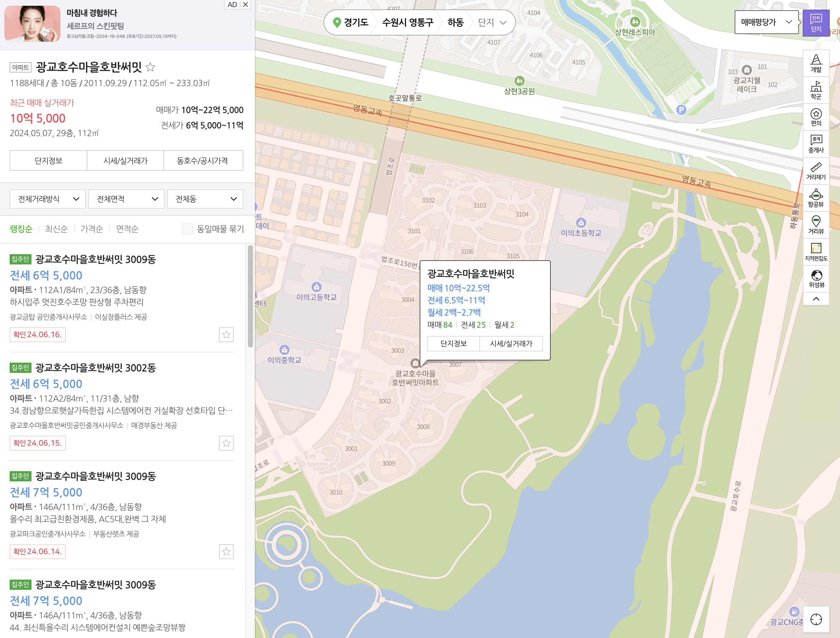Click the 상현3공원 park marker
Viewport: 840px width, 638px height.
point(519,81)
